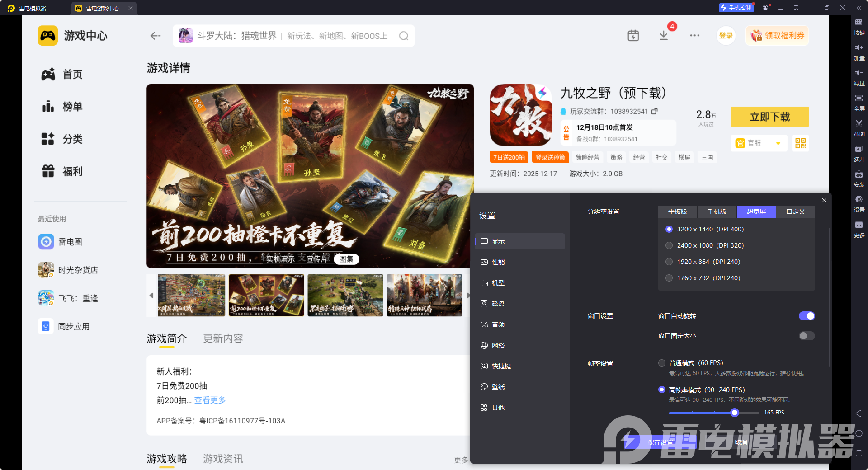Select the 1920 x 864 (DPI 240) resolution

pyautogui.click(x=669, y=262)
